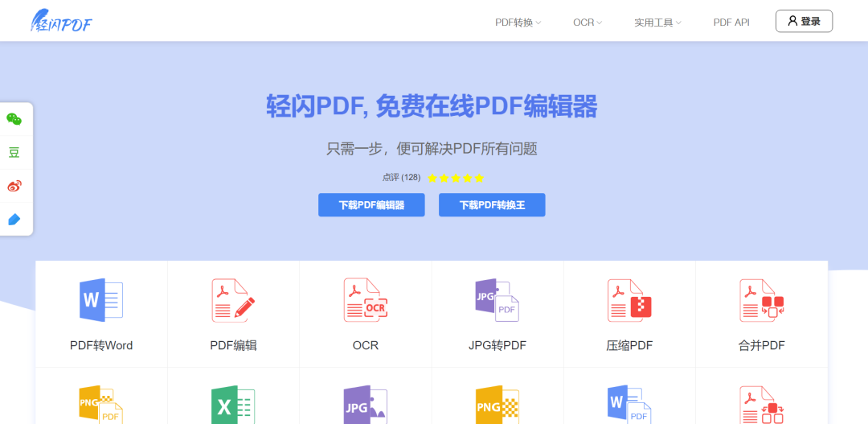Select the green Excel icon

[x=233, y=405]
